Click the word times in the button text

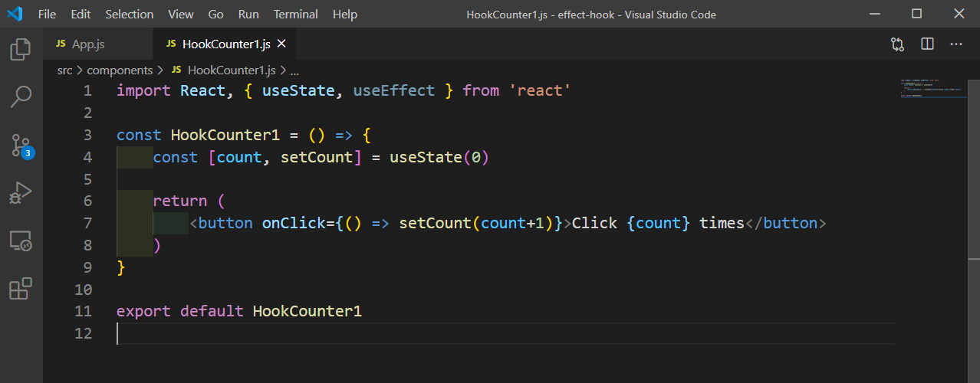[722, 224]
